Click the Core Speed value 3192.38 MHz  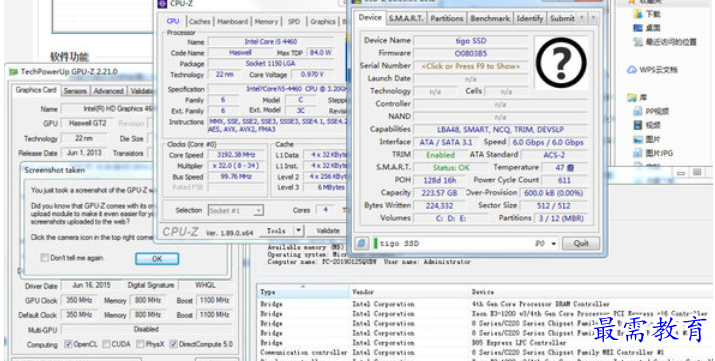coord(236,155)
